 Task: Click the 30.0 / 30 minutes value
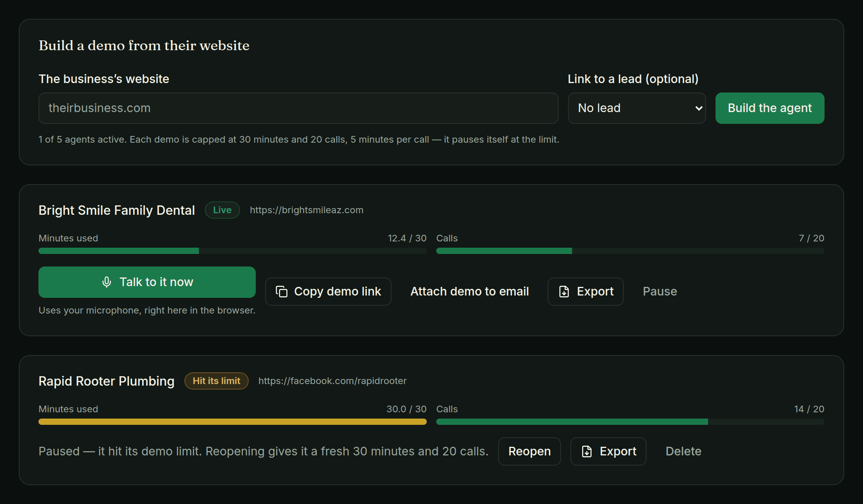click(x=406, y=409)
